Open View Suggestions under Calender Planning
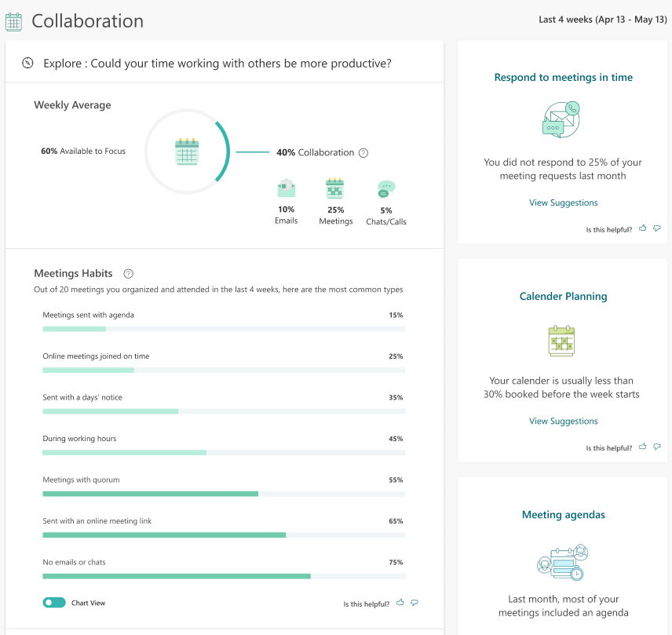672x635 pixels. click(x=563, y=422)
